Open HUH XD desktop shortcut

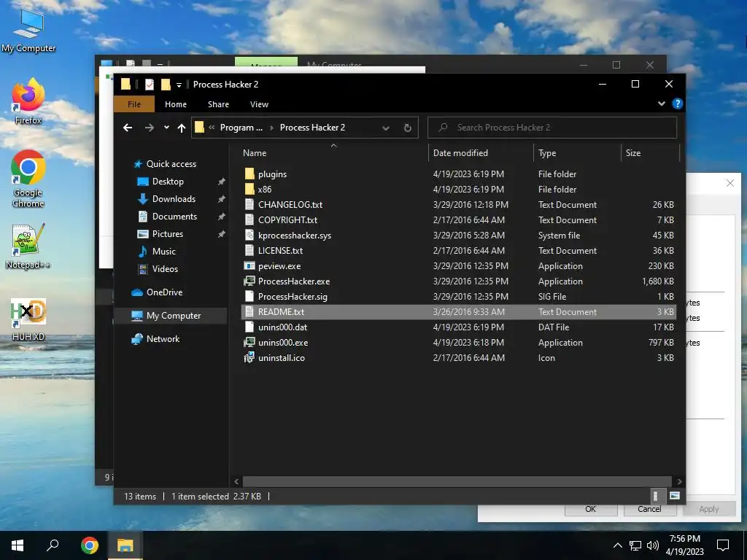coord(28,319)
